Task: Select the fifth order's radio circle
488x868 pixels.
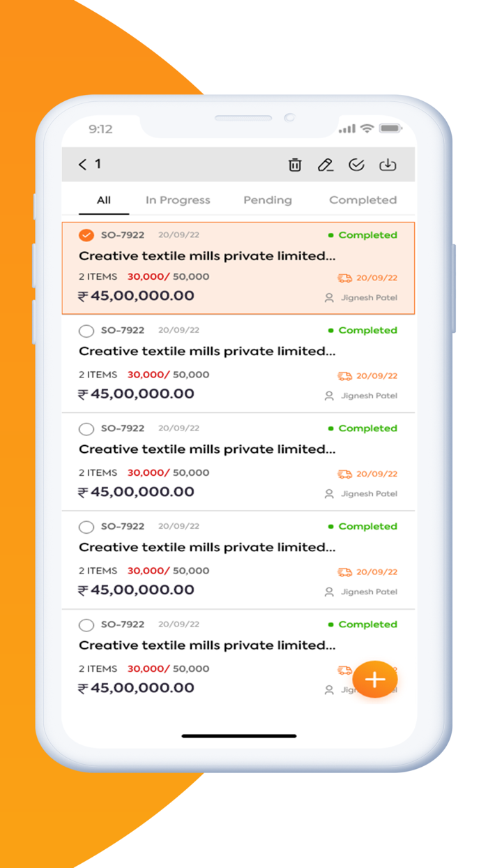Action: point(86,624)
